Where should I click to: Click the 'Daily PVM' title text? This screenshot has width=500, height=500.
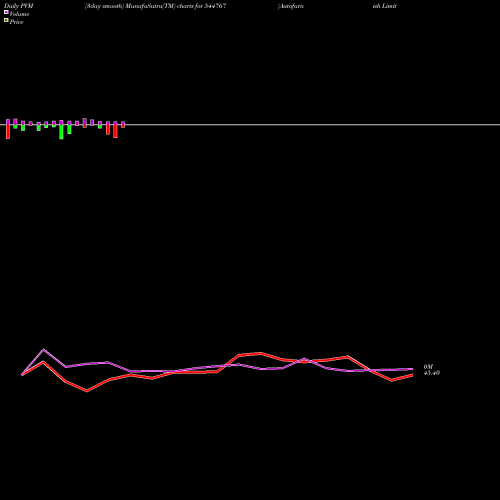pos(19,6)
